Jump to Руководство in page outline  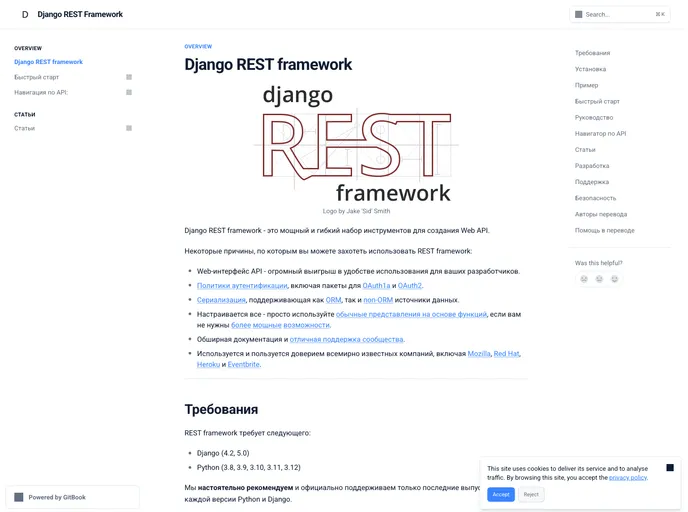click(x=594, y=118)
